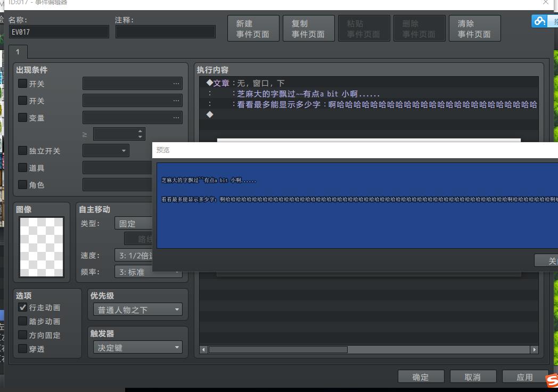The width and height of the screenshot is (558, 392).
Task: Click 删除事件页面 button
Action: 419,28
